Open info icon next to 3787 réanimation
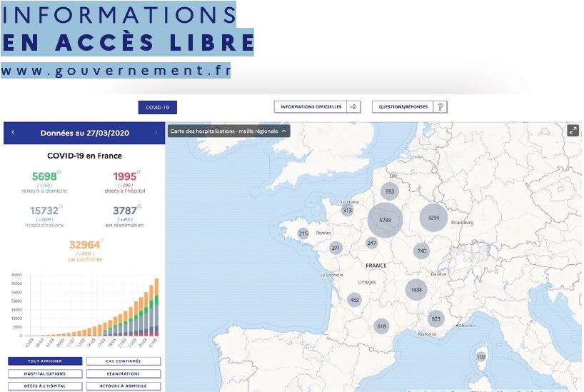The image size is (584, 392). (x=139, y=206)
